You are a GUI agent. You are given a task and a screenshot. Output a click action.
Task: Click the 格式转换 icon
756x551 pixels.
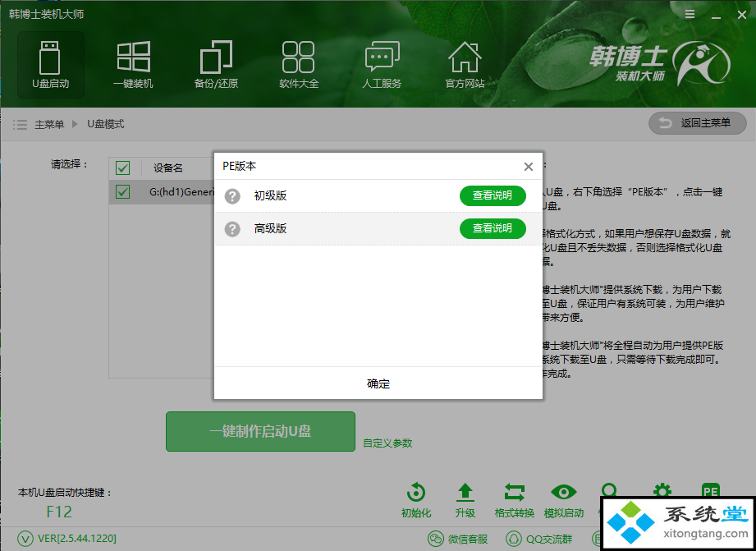tap(515, 500)
